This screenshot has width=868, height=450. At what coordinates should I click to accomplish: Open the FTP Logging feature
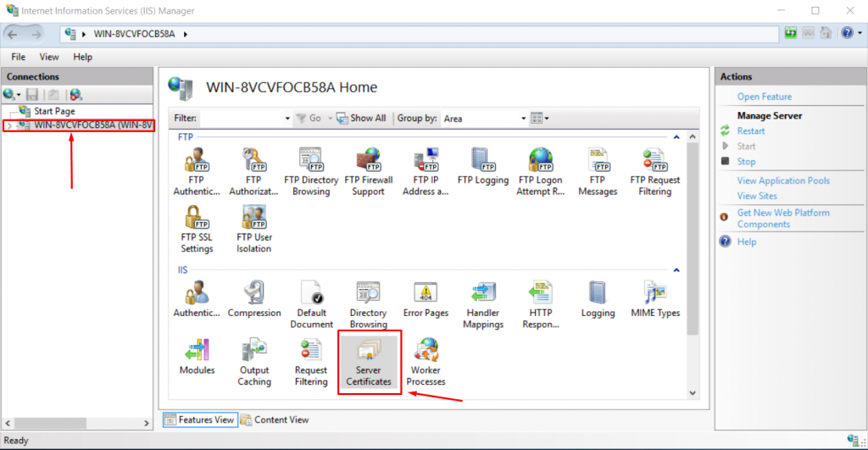(482, 166)
